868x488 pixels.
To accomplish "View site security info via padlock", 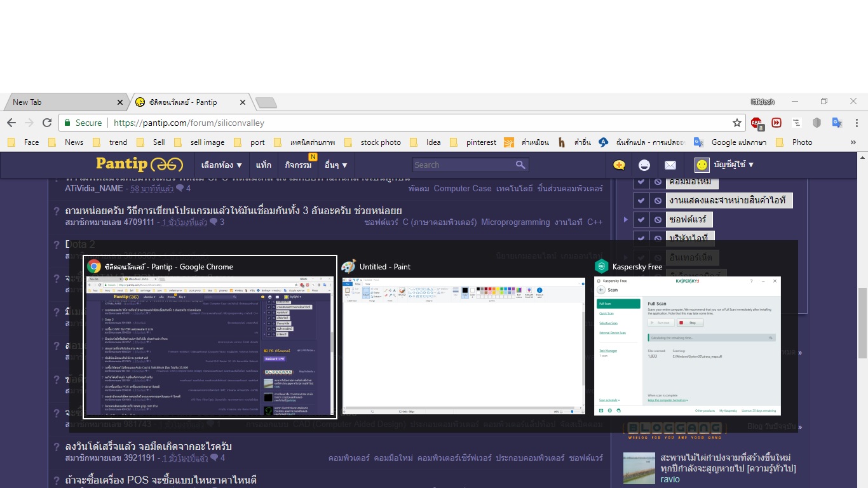I will (x=68, y=123).
